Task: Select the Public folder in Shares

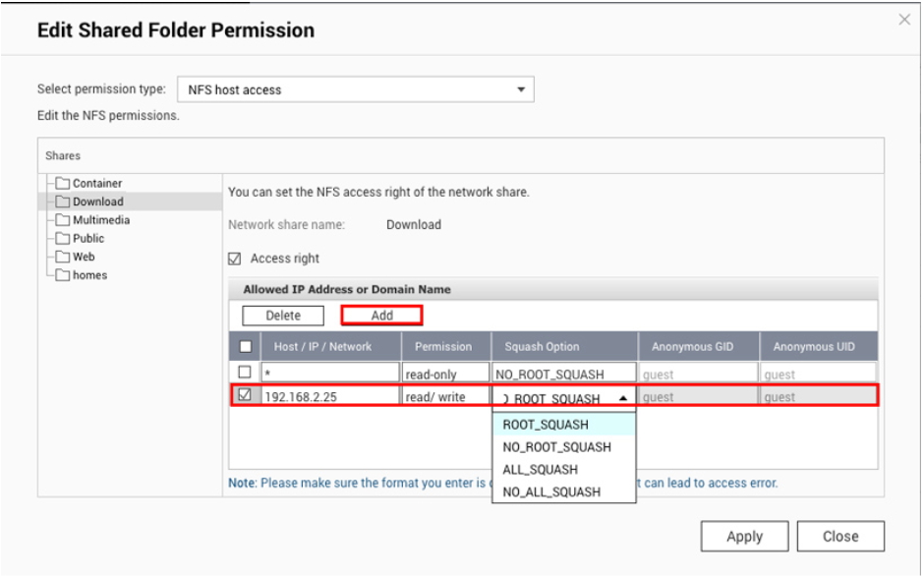Action: 88,238
